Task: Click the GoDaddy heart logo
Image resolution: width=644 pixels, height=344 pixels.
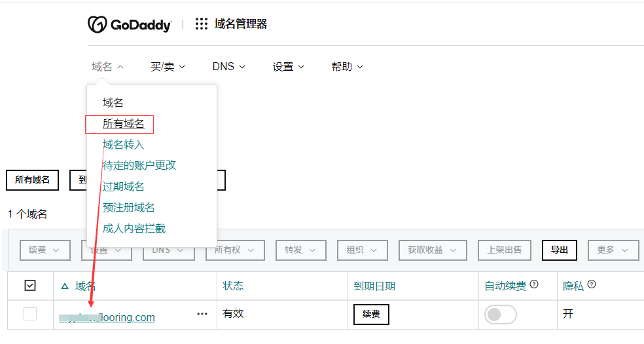Action: coord(97,25)
